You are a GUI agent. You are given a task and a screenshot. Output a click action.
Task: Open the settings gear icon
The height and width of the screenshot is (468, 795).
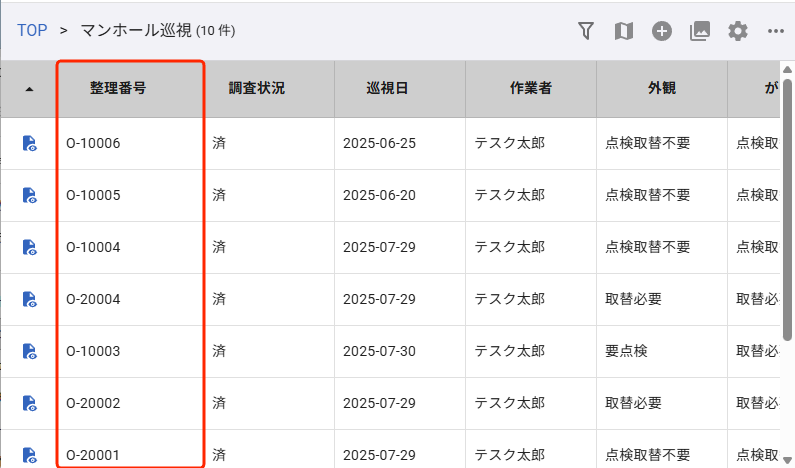click(738, 31)
